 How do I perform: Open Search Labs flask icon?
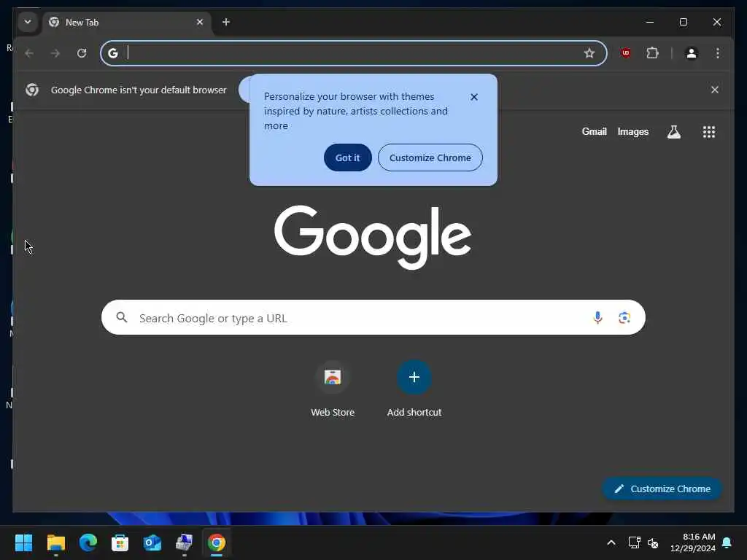(x=673, y=132)
